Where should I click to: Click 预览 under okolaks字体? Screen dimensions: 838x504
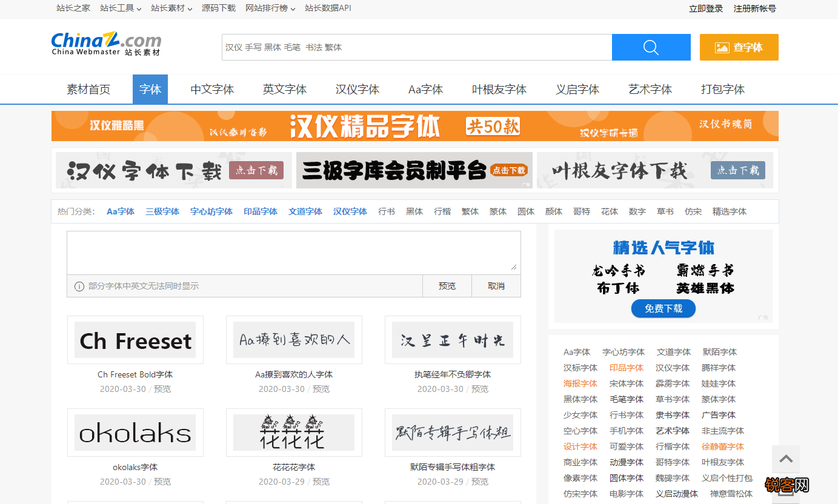click(x=162, y=482)
